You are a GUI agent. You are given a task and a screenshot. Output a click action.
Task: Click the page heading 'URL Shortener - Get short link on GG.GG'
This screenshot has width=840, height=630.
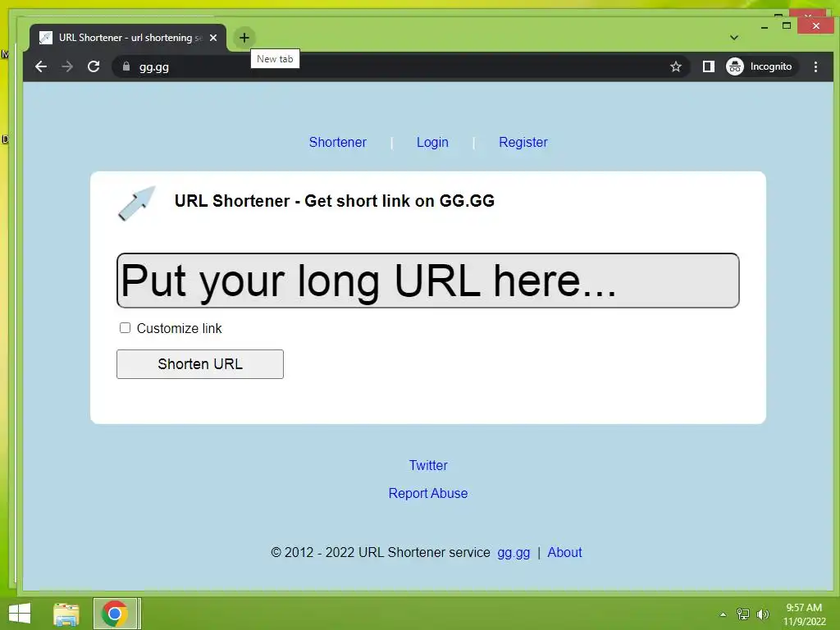tap(335, 201)
